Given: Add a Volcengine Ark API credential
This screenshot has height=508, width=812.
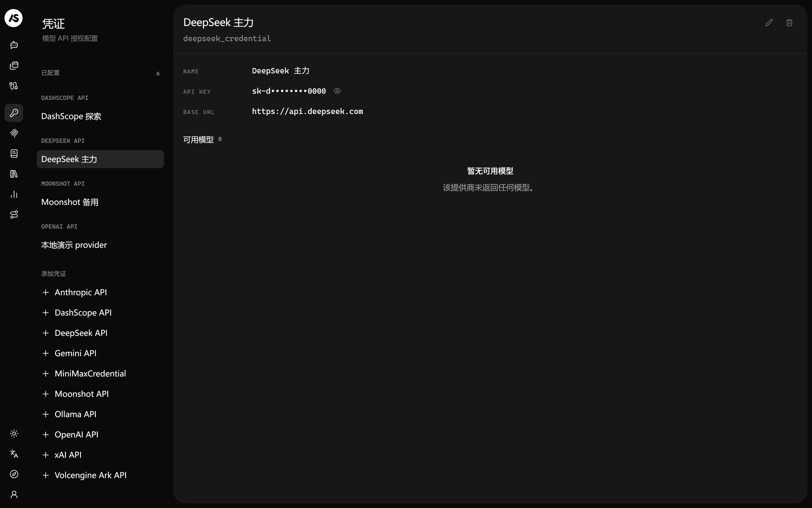Looking at the screenshot, I should pos(100,476).
